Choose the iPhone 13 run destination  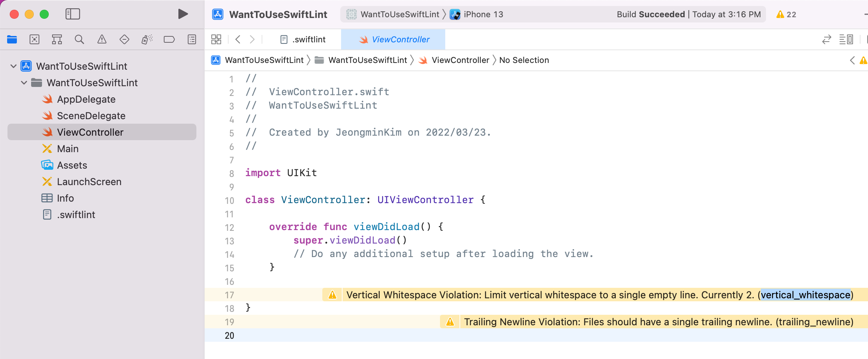tap(477, 14)
